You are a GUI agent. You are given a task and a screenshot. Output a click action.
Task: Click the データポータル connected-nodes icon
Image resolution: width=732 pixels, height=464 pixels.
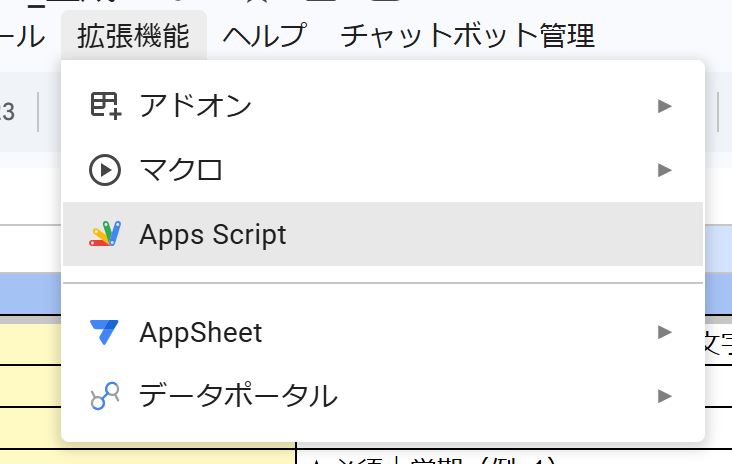[105, 396]
